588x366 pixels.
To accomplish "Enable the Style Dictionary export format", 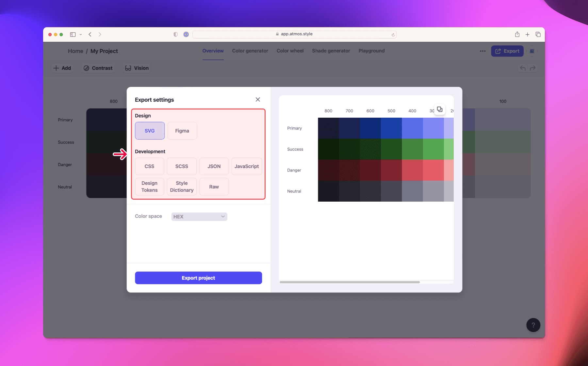I will click(x=181, y=187).
